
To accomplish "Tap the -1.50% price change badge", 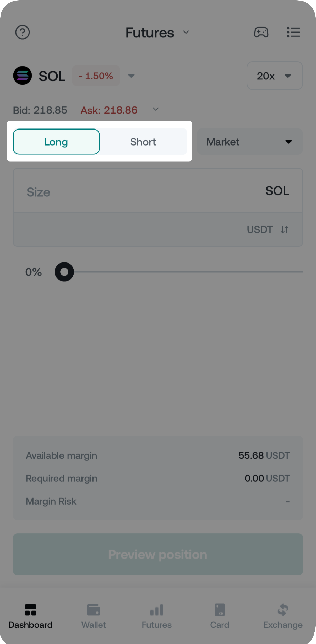I will coord(96,76).
